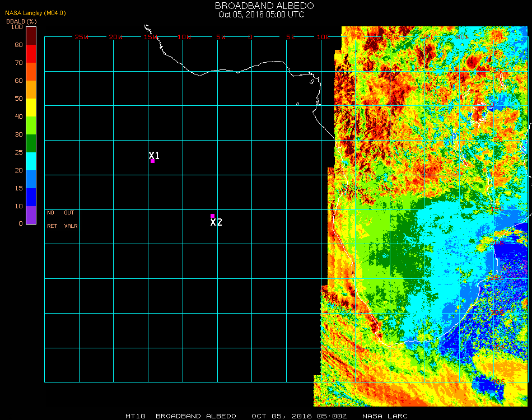Click the "NASA LARC" footer text
532x420 pixels.
385,416
